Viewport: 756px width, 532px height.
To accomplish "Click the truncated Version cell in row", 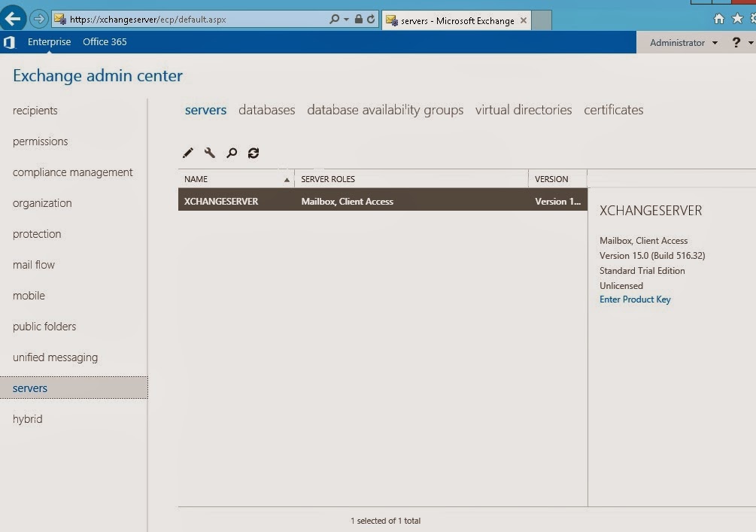I will point(558,202).
